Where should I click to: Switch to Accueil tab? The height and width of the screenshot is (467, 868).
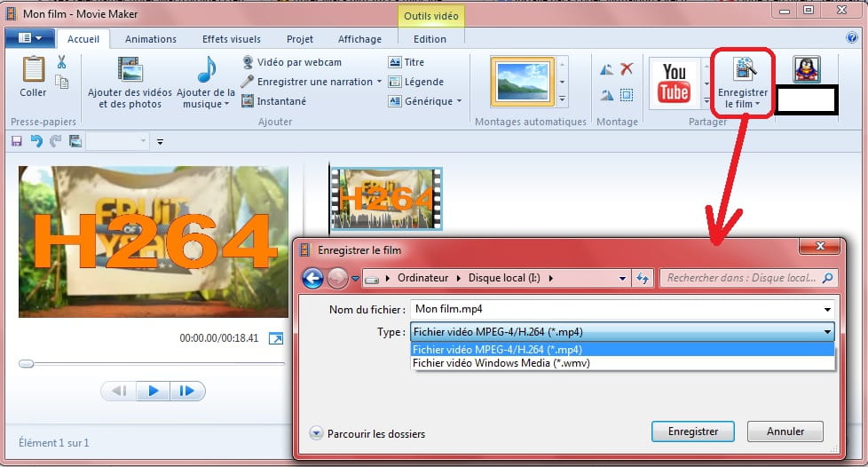83,39
